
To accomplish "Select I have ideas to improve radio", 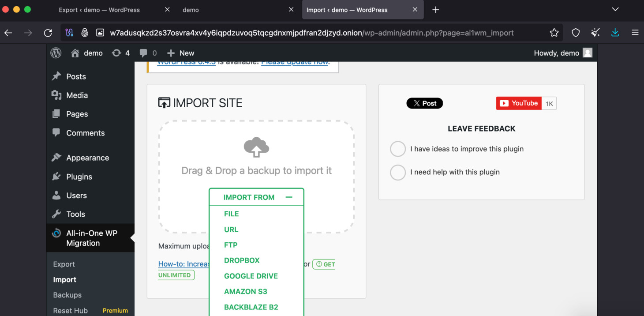I will (x=398, y=149).
